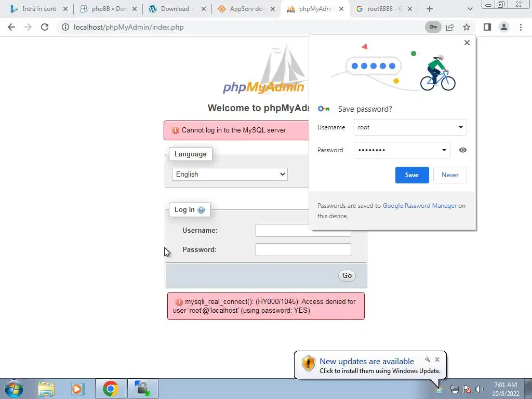
Task: Close the root8888 Google tab
Action: [x=409, y=9]
